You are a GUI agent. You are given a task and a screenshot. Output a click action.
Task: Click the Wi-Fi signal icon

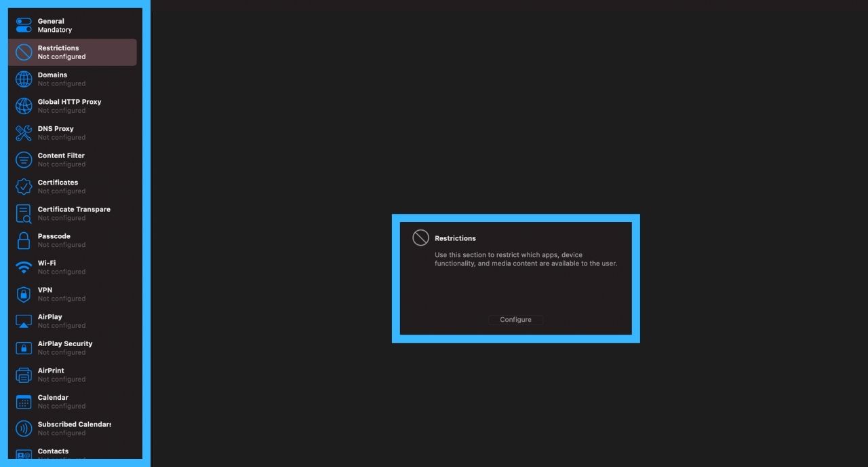click(24, 267)
